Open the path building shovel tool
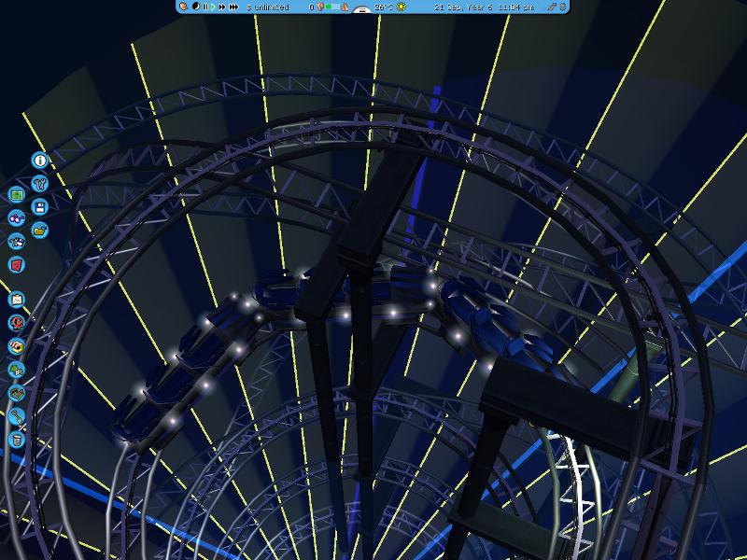The height and width of the screenshot is (560, 747). click(x=17, y=416)
